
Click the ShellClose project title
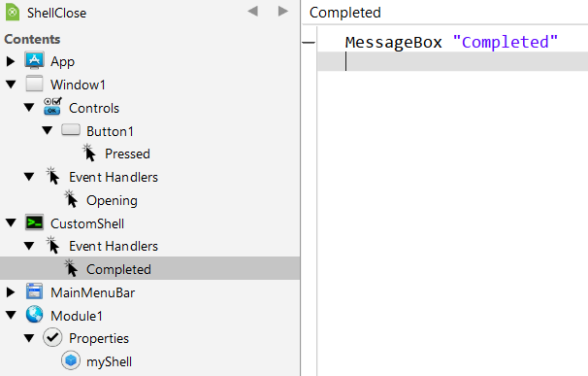(x=56, y=13)
